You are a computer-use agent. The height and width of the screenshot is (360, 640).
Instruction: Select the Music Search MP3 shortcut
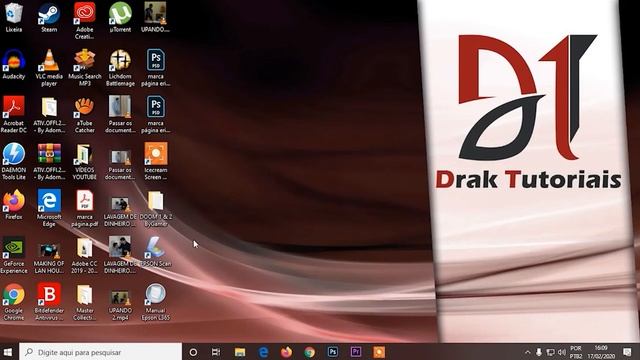point(84,68)
